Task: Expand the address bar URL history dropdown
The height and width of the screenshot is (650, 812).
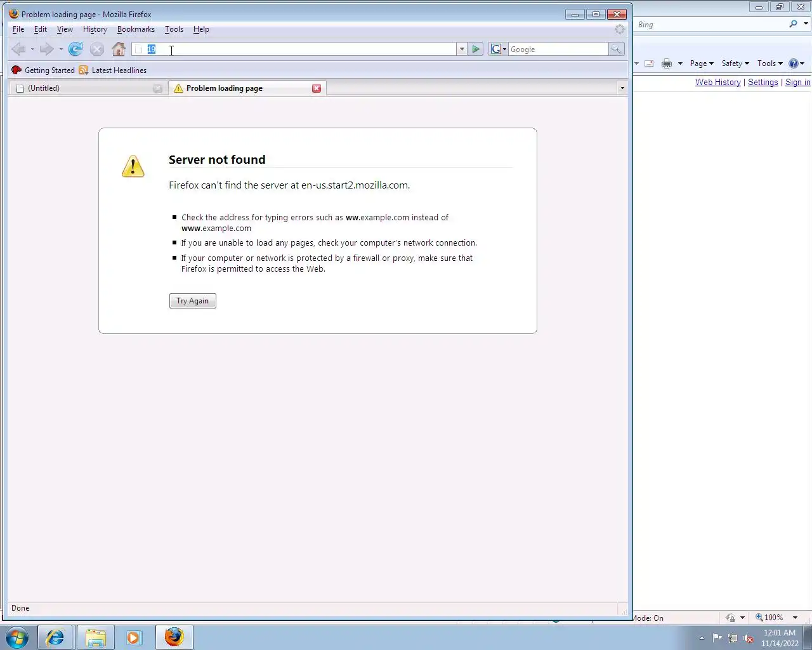Action: coord(462,49)
